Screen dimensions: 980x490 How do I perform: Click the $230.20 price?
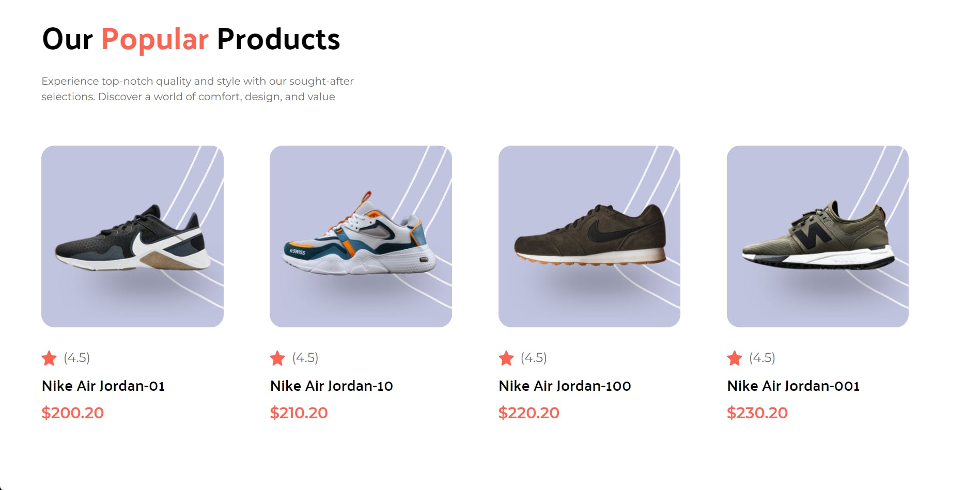point(757,413)
